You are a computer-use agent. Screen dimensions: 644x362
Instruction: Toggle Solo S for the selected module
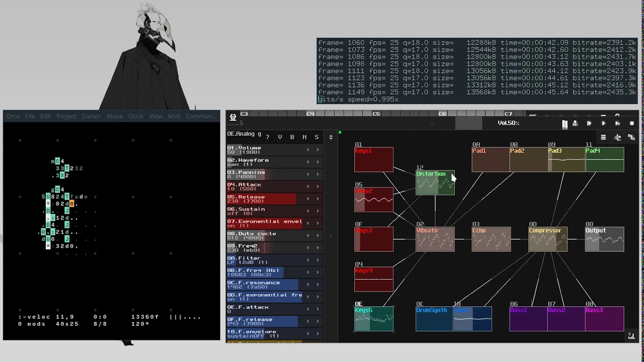[x=316, y=137]
